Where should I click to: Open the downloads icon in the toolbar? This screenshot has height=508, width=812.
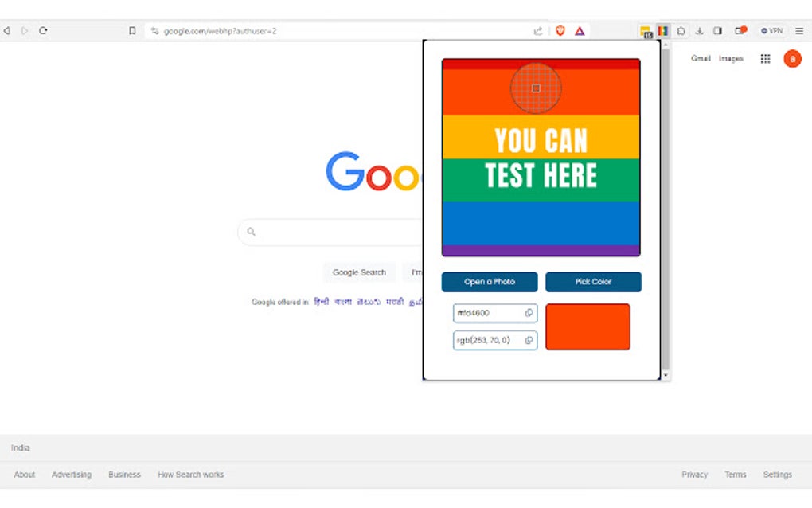pyautogui.click(x=699, y=31)
